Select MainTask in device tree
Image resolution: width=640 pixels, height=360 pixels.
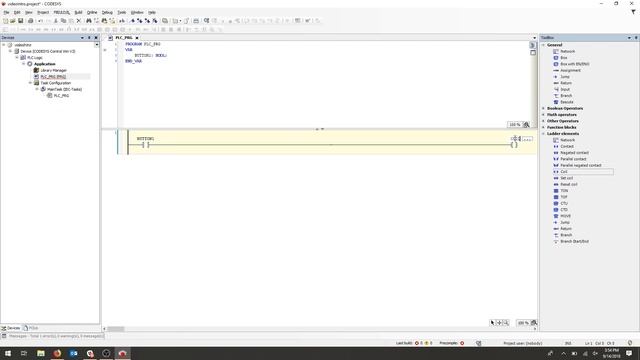64,89
